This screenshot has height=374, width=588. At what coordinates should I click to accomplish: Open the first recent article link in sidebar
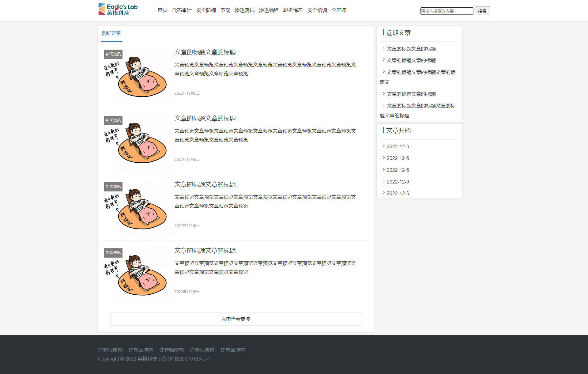411,49
